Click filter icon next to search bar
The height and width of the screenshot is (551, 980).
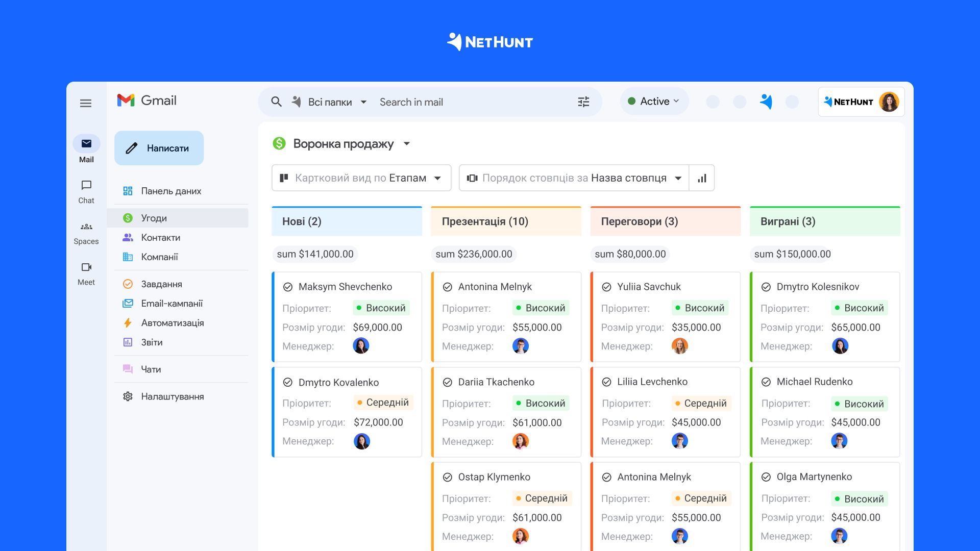coord(583,102)
